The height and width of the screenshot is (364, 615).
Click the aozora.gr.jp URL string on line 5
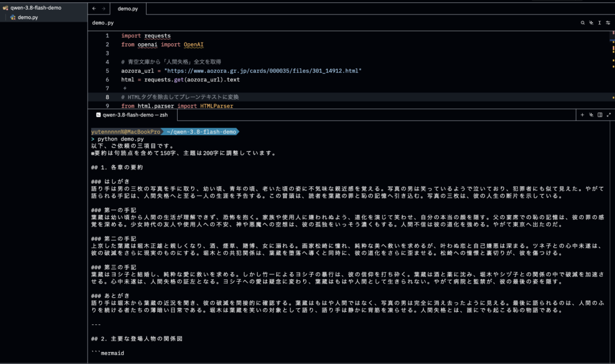pyautogui.click(x=263, y=71)
